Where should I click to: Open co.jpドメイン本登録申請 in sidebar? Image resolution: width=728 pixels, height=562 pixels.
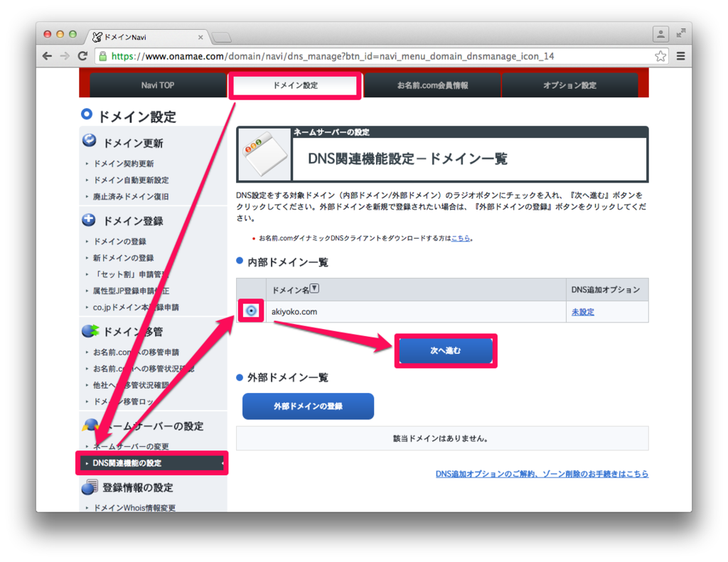tap(136, 307)
